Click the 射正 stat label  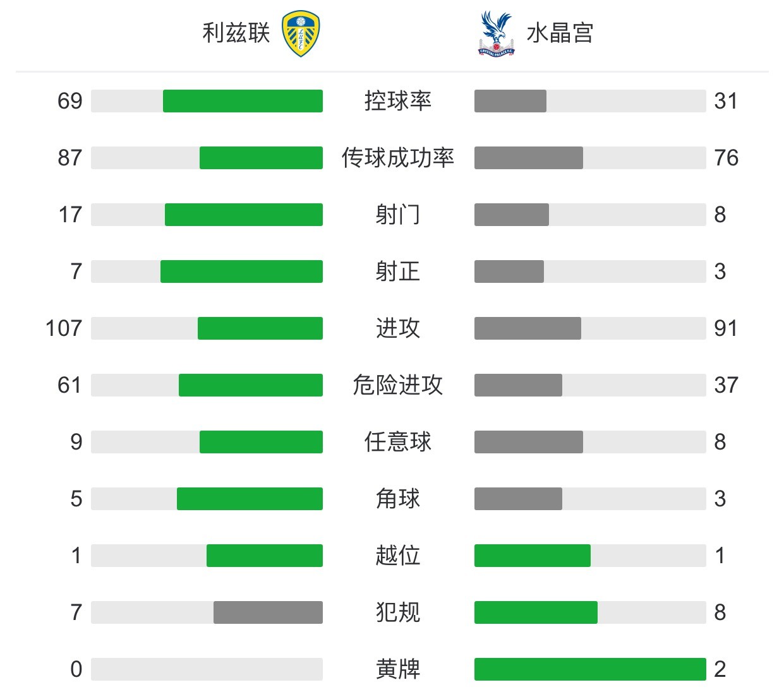[398, 271]
